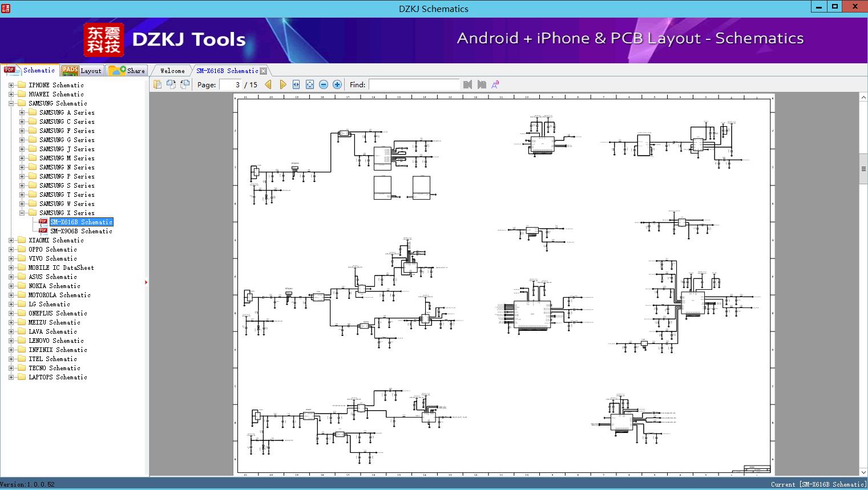Click the Current [SM-X616B Schematic] status text

(818, 484)
